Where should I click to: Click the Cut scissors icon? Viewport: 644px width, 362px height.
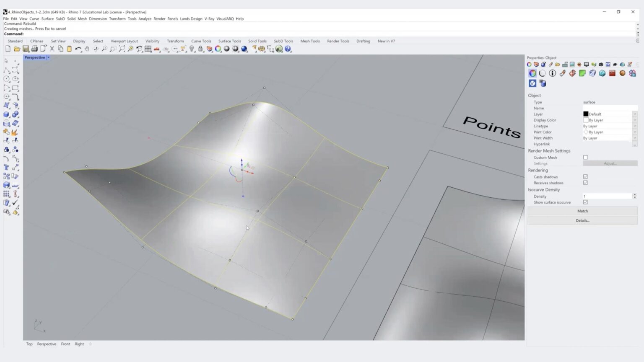click(52, 49)
